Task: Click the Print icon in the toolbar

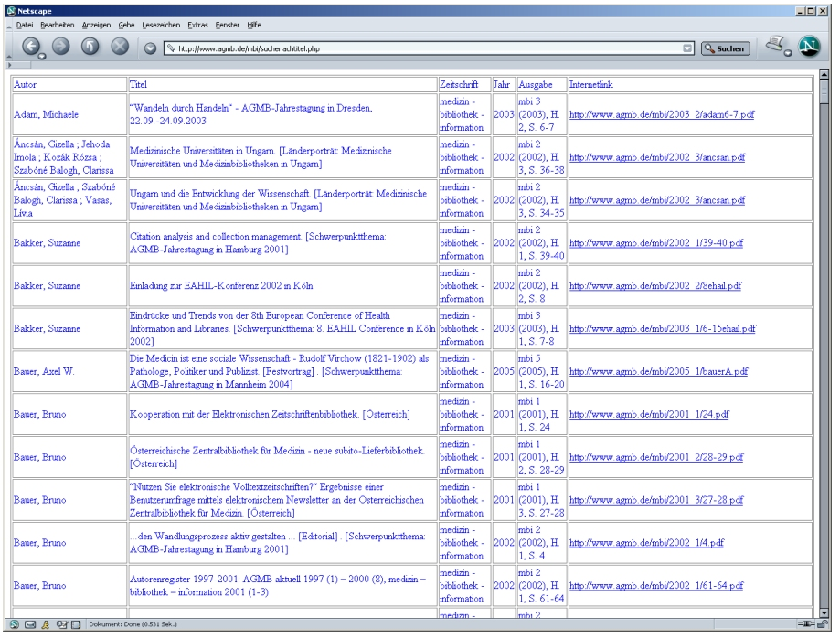Action: click(x=774, y=44)
